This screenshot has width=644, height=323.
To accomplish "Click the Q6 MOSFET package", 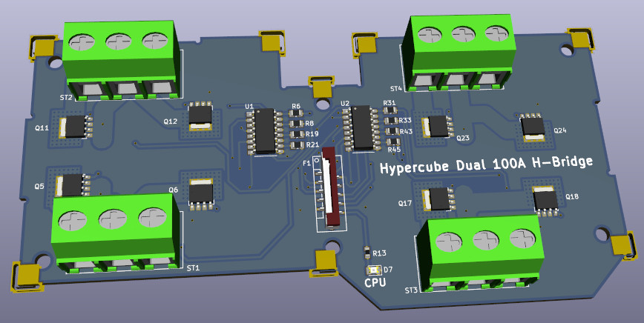I will click(201, 194).
